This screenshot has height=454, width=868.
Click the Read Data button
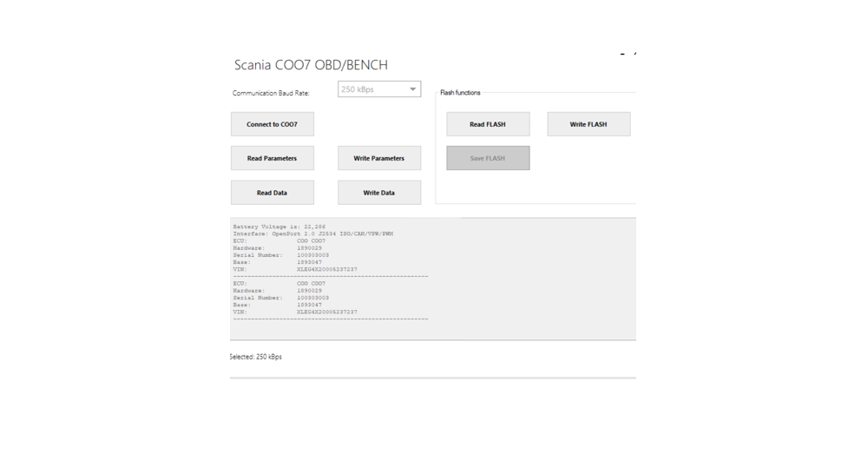pyautogui.click(x=273, y=193)
